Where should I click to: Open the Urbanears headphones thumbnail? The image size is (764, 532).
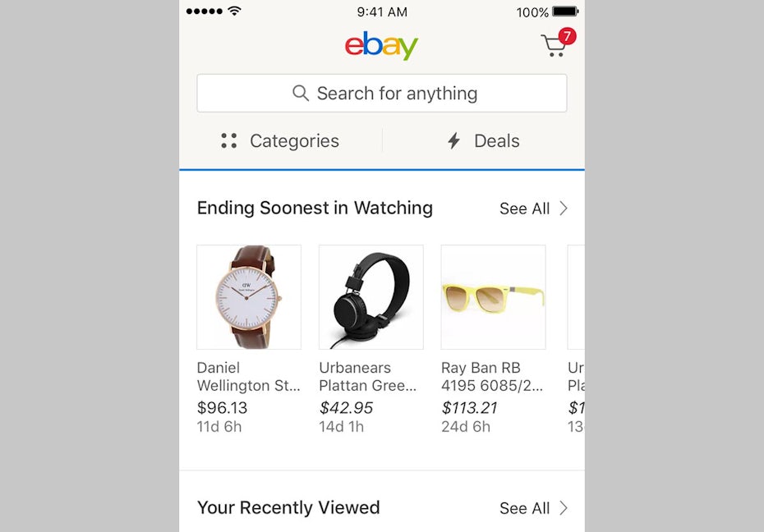(x=371, y=297)
